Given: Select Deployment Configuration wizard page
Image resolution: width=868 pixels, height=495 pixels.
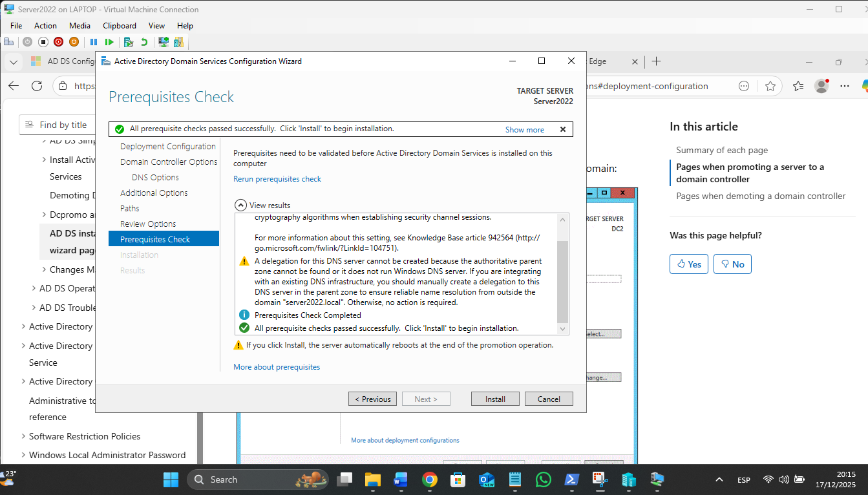Looking at the screenshot, I should coord(167,147).
